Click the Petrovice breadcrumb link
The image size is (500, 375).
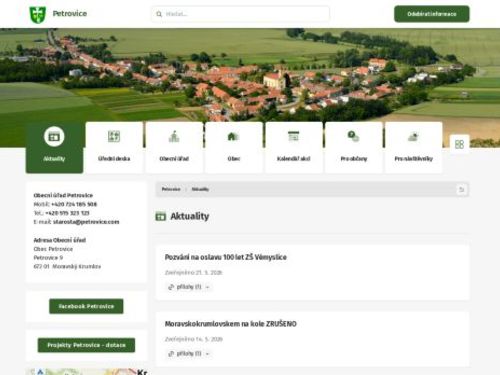[171, 189]
